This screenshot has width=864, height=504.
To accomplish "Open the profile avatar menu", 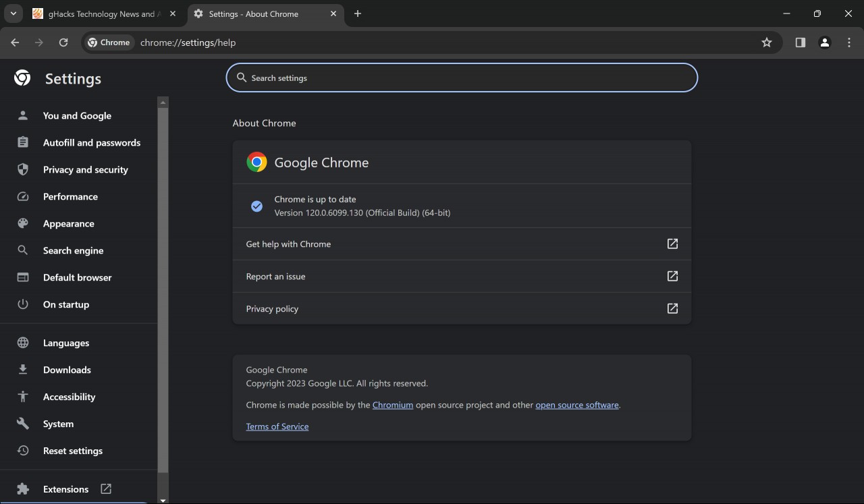I will (x=825, y=43).
